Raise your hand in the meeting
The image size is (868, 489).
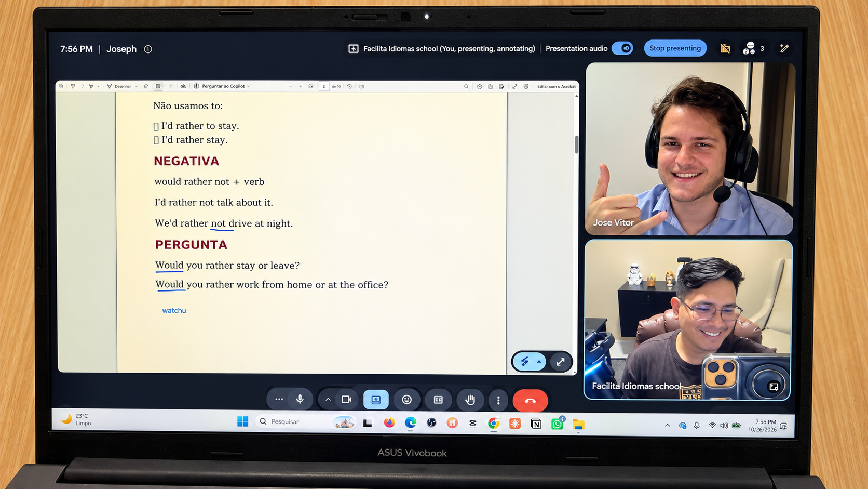[470, 400]
